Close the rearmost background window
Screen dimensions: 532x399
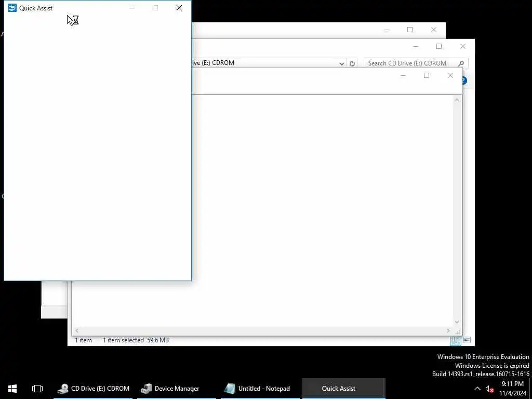click(434, 30)
